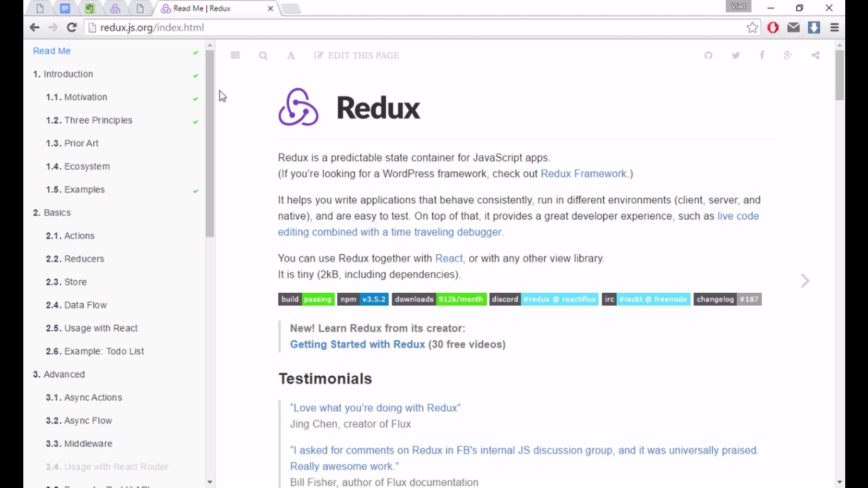868x488 pixels.
Task: Share on Twitter via bird icon
Action: click(x=736, y=55)
